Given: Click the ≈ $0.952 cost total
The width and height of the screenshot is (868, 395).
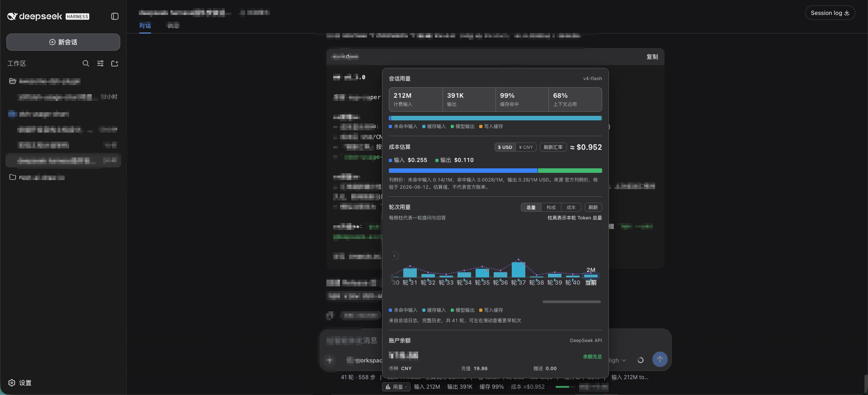Looking at the screenshot, I should [586, 147].
